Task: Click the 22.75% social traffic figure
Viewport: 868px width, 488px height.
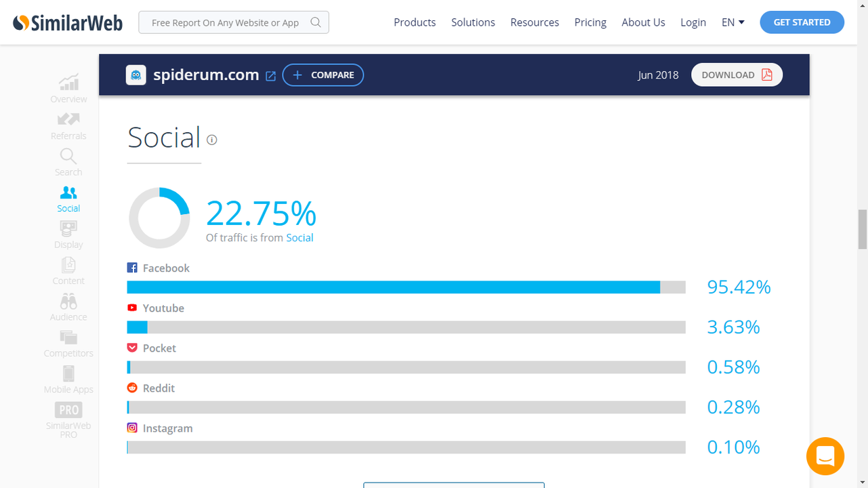Action: coord(261,213)
